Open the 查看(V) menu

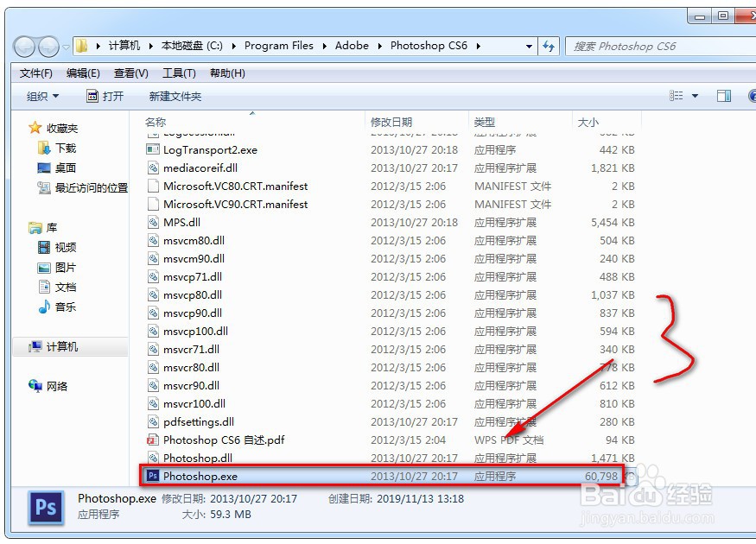(x=131, y=73)
